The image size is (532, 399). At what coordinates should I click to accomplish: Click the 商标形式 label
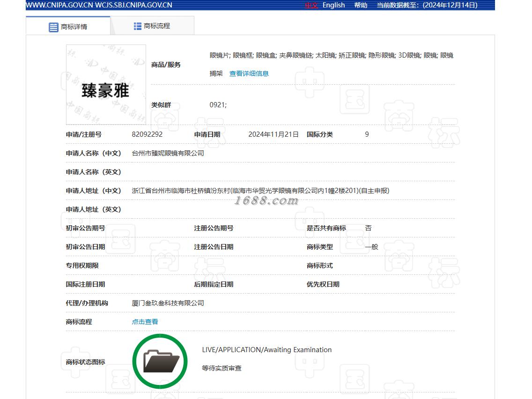(x=319, y=266)
